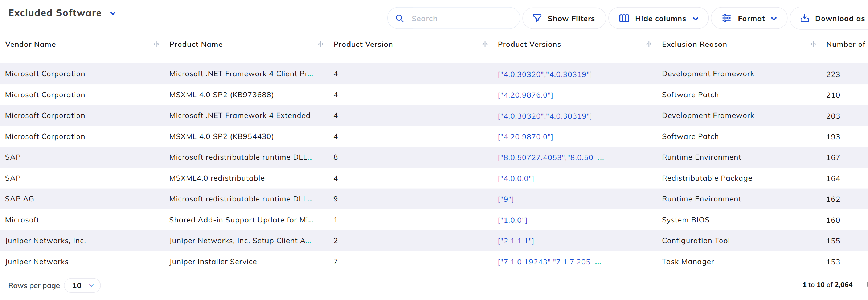Click the Download as button
Image resolution: width=868 pixels, height=300 pixels.
835,18
